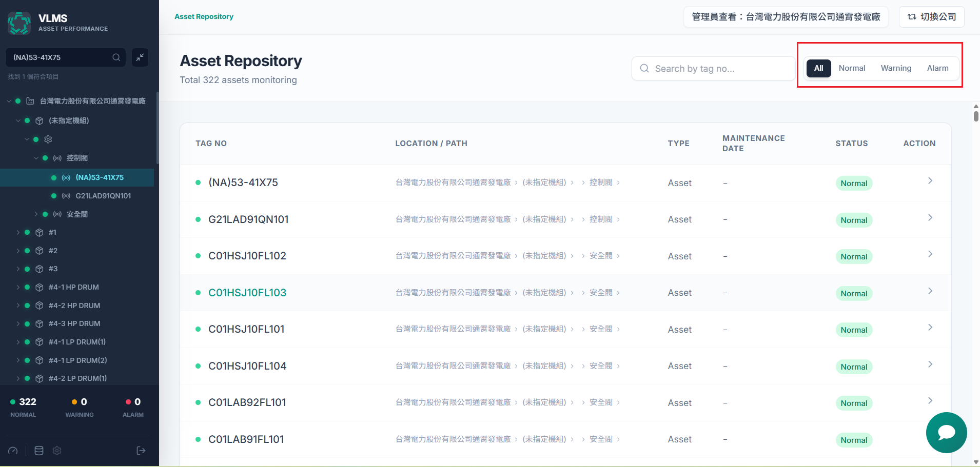The image size is (980, 467).
Task: Click the cube icon beside #4-1 HP DRUM
Action: click(x=40, y=287)
